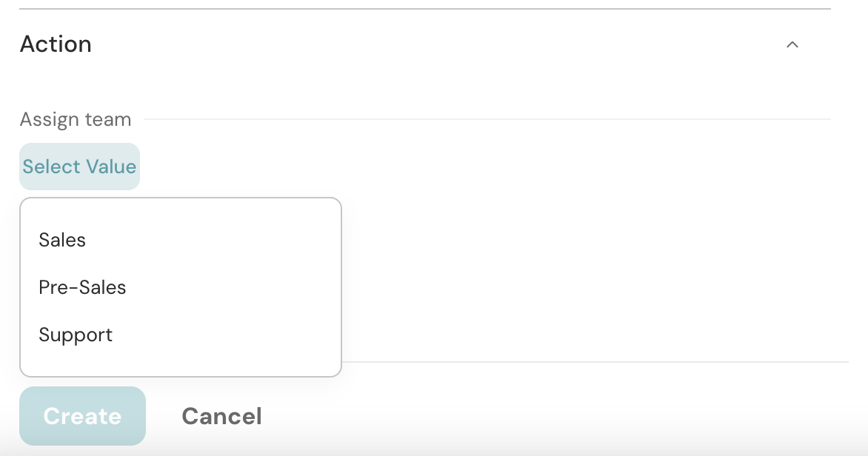
Task: Set the assigned team to Pre-Sales
Action: pos(82,287)
